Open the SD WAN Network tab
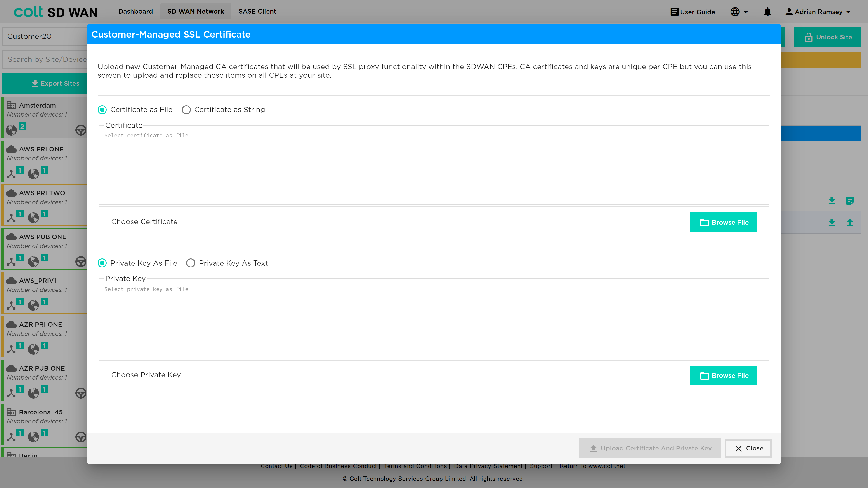 pos(196,12)
